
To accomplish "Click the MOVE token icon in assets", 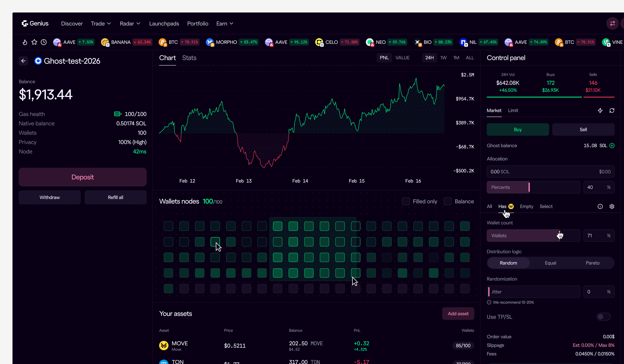I will [x=164, y=345].
